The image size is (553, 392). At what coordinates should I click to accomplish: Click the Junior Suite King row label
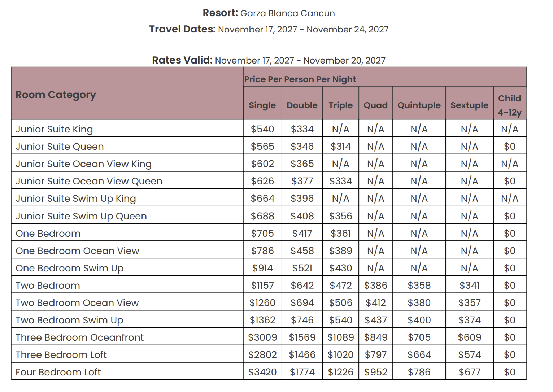[54, 129]
